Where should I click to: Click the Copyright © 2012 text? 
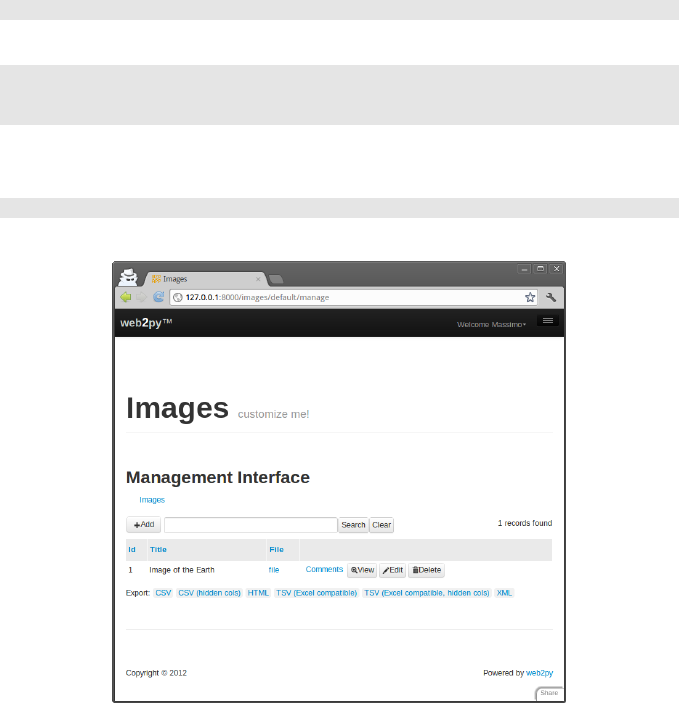156,673
